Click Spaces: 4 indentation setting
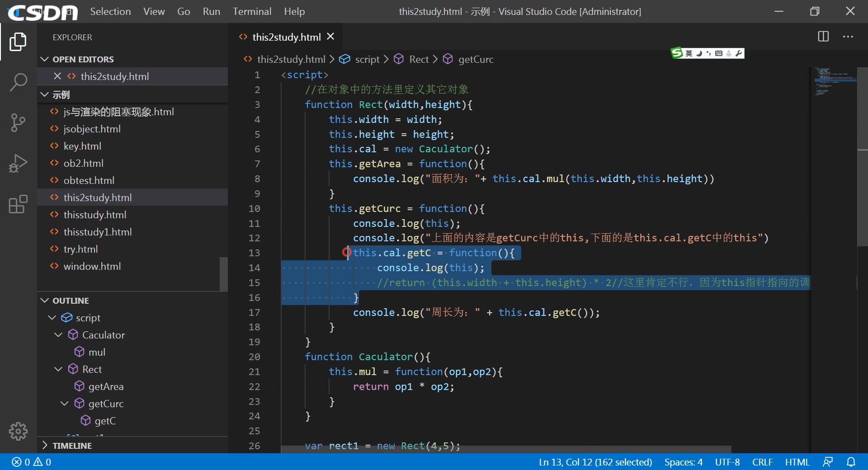The image size is (868, 470). pyautogui.click(x=683, y=462)
